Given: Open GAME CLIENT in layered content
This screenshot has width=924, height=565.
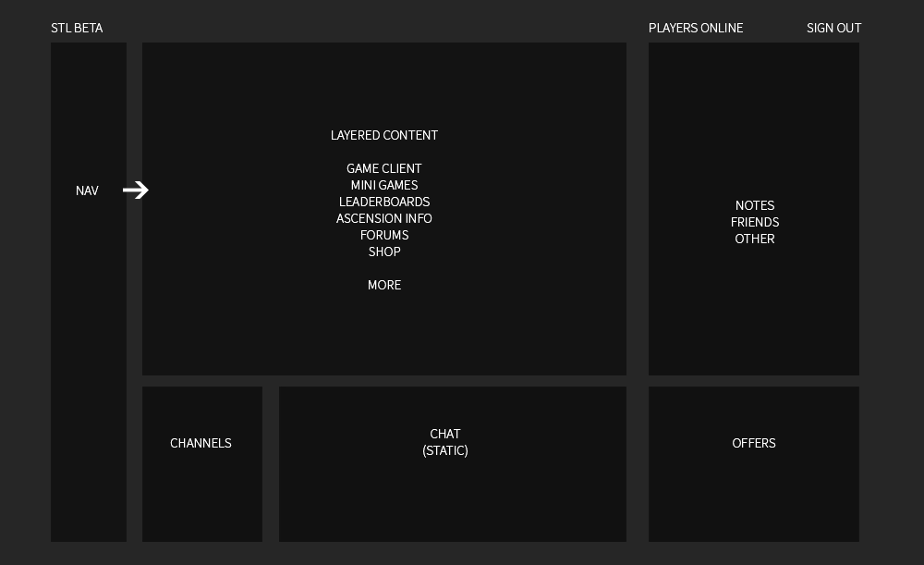Looking at the screenshot, I should (384, 168).
